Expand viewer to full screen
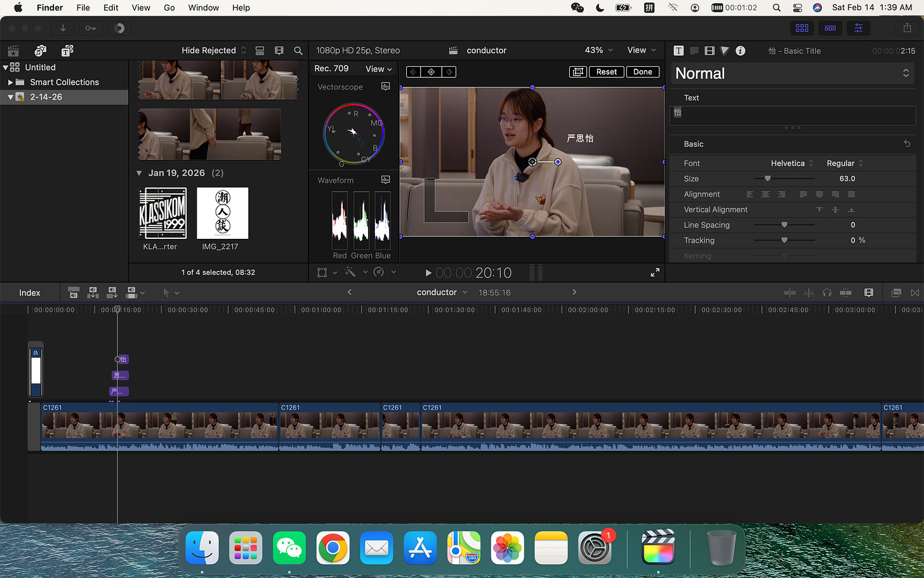The width and height of the screenshot is (924, 578). [x=655, y=272]
